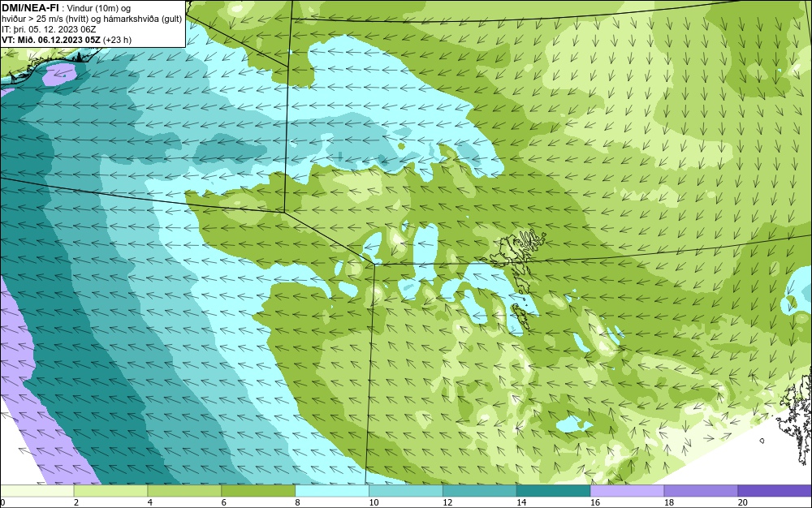812x508 pixels.
Task: Click the 2–4 m/s light green legend swatch
Action: tap(110, 490)
